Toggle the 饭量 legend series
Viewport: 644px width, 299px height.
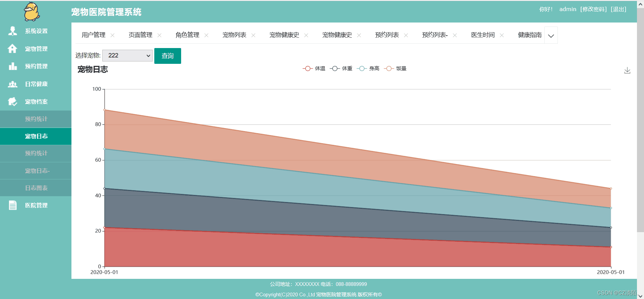[395, 69]
